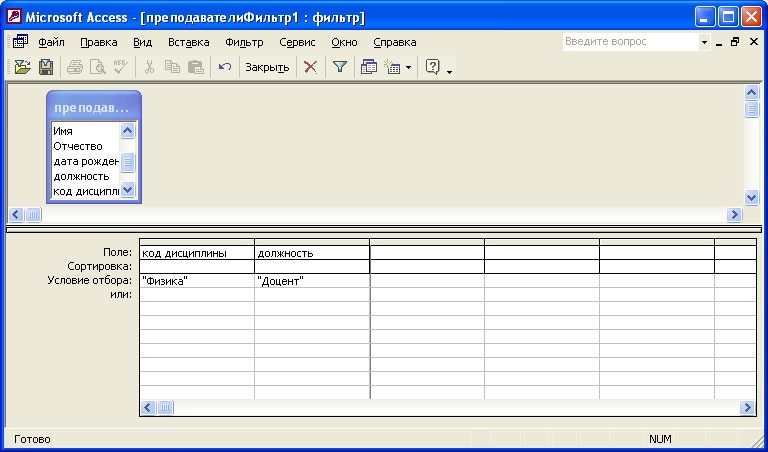Viewport: 768px width, 452px height.
Task: Click the empty third column field cell
Action: tap(427, 253)
